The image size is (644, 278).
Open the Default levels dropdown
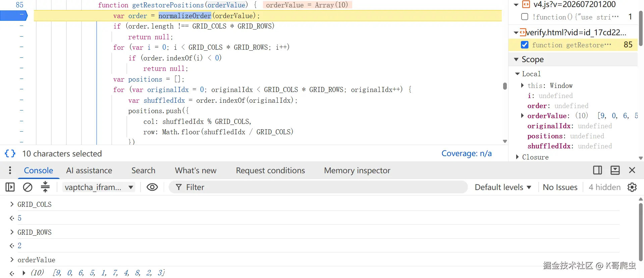503,187
